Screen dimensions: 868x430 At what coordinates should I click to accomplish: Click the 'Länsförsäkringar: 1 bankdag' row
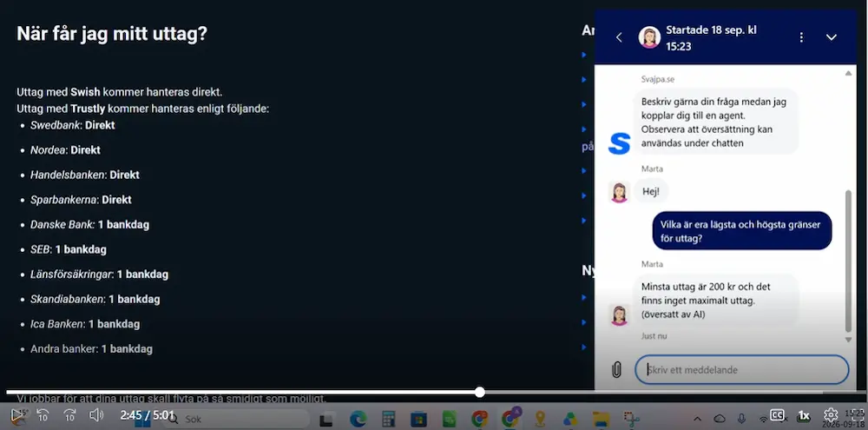(99, 275)
